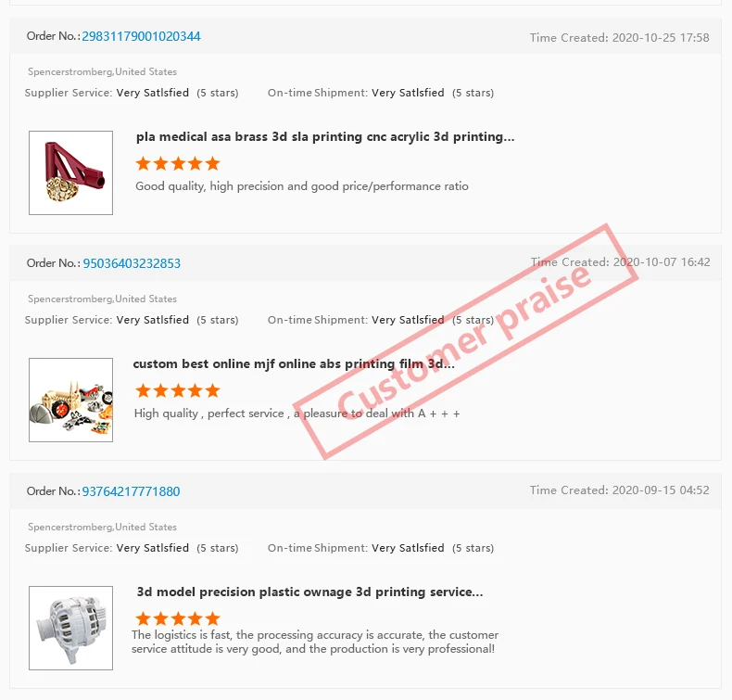This screenshot has width=732, height=700.
Task: Click 'Good quality, high precision' review text
Action: point(302,186)
